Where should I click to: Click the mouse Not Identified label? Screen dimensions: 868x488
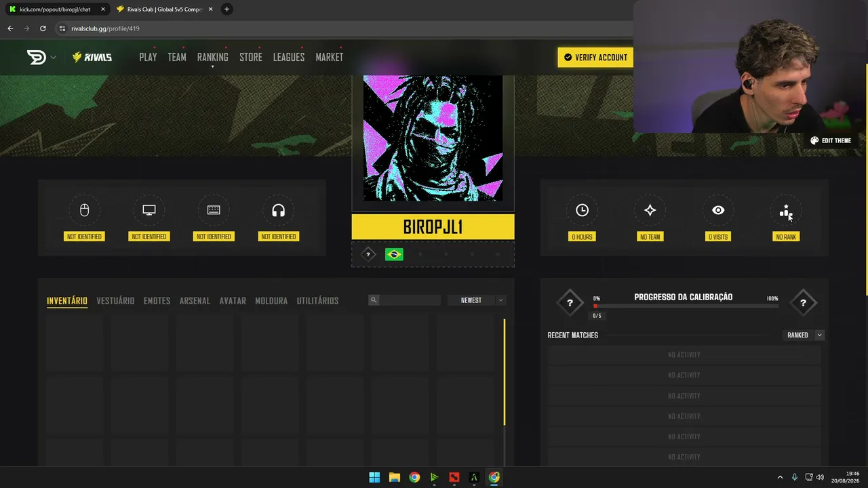click(x=84, y=237)
